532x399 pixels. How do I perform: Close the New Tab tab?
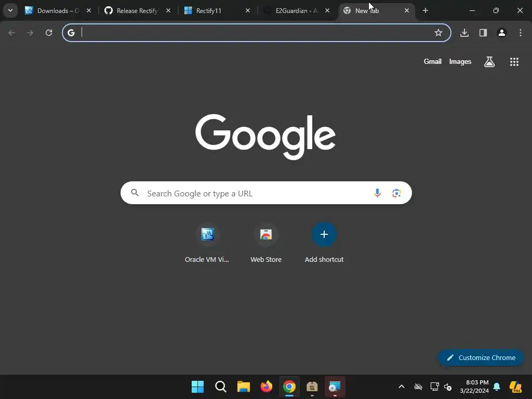(x=407, y=10)
